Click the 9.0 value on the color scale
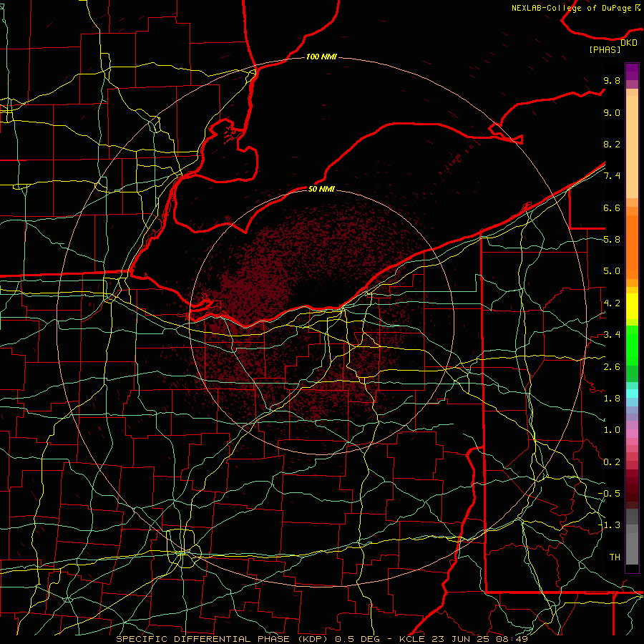644x644 pixels. coord(612,112)
